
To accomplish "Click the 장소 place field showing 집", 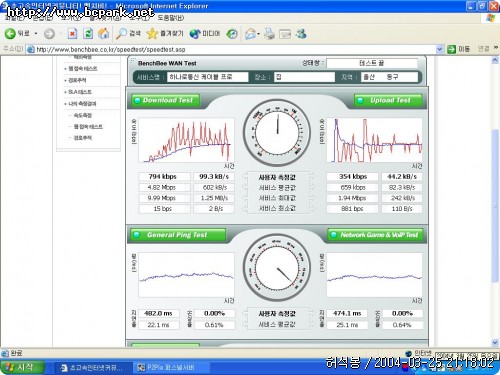I will 304,77.
